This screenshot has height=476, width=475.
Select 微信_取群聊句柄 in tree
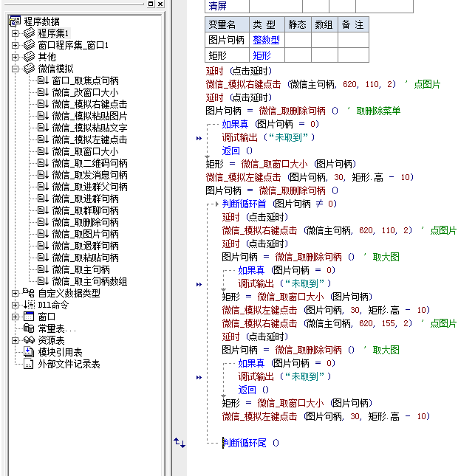86,210
